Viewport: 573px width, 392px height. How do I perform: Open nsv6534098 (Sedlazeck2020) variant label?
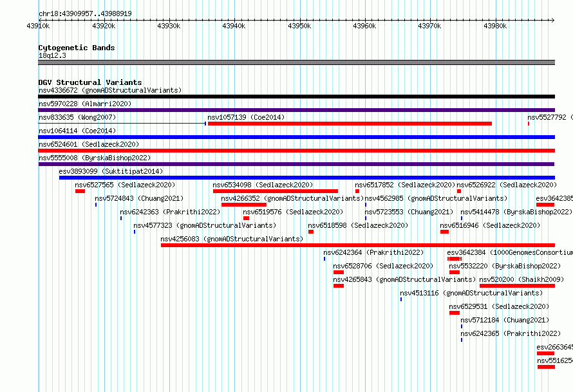point(263,185)
